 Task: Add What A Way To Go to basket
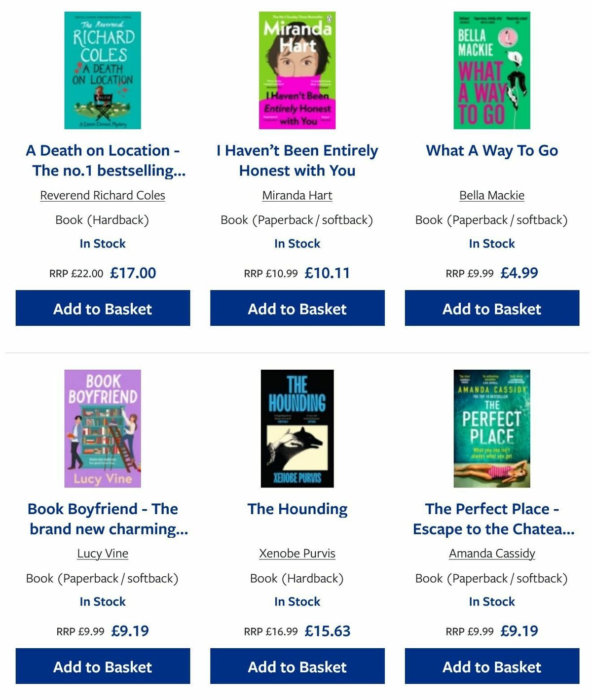[491, 308]
